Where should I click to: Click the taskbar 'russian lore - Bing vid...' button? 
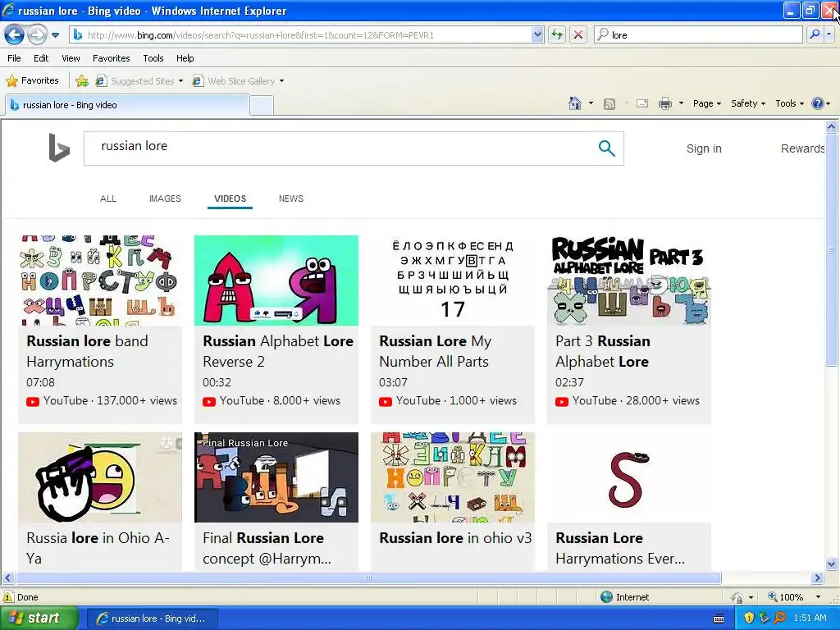click(152, 619)
